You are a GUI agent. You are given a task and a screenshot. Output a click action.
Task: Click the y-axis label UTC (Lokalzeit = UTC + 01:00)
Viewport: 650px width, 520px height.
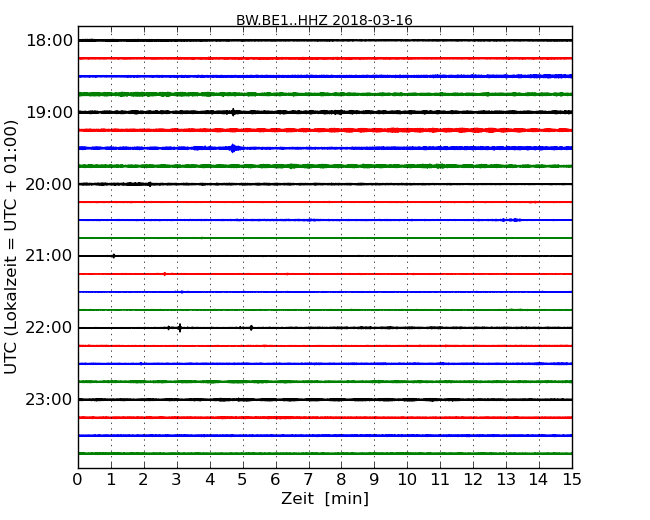click(x=11, y=247)
